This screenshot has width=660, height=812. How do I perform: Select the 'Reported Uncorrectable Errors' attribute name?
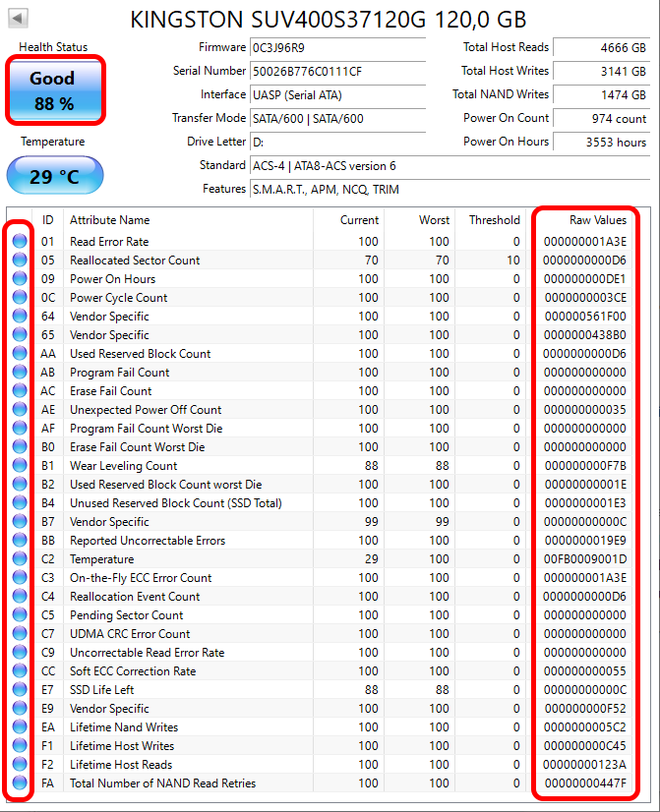tap(148, 541)
